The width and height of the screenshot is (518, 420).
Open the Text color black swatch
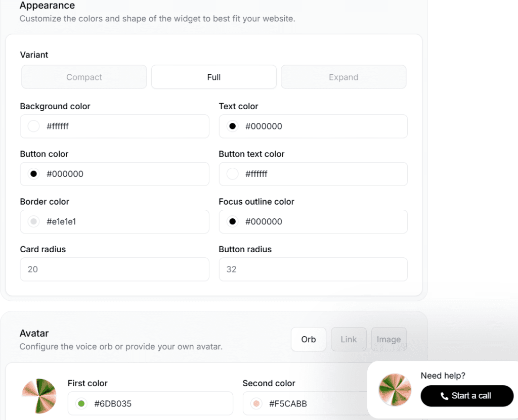(x=233, y=126)
